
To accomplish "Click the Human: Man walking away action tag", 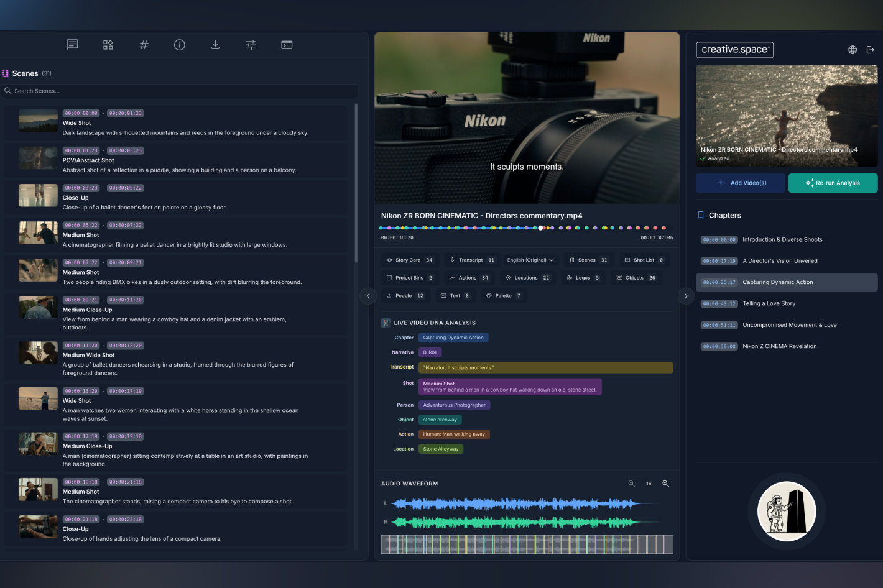I will point(454,434).
